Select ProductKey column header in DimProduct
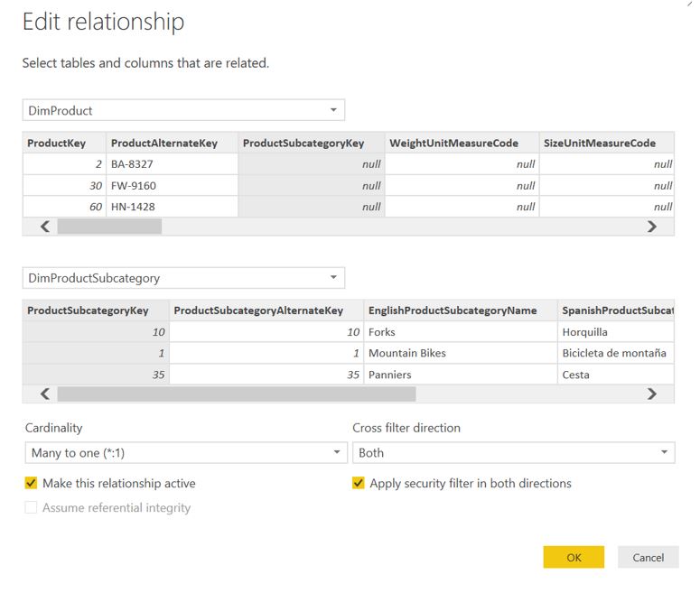700x593 pixels. point(64,144)
